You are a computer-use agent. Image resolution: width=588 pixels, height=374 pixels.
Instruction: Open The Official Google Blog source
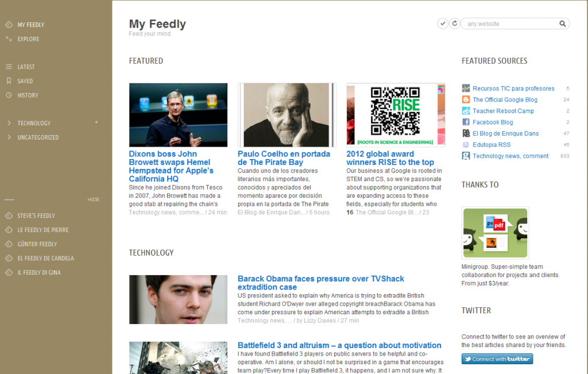505,100
